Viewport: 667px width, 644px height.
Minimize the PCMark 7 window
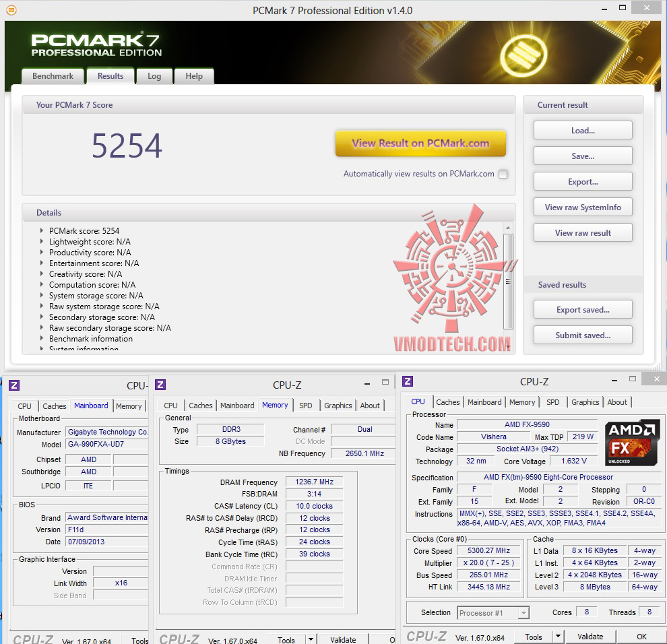coord(604,9)
